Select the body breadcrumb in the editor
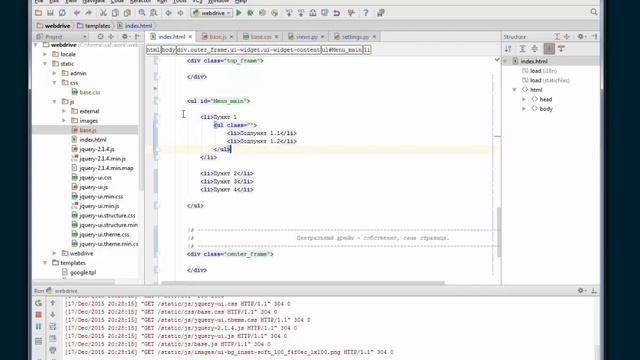This screenshot has height=360, width=640. pos(168,50)
